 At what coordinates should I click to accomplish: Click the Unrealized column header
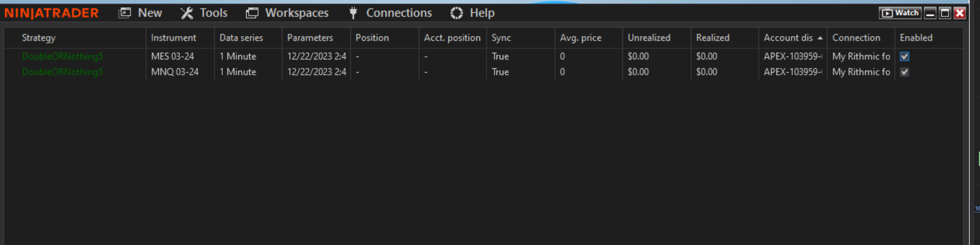click(648, 38)
